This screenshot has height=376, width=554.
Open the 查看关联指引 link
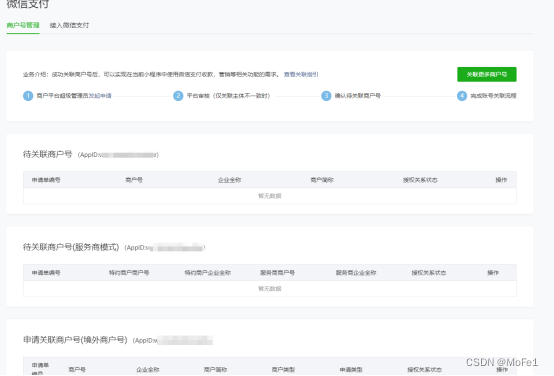[301, 74]
